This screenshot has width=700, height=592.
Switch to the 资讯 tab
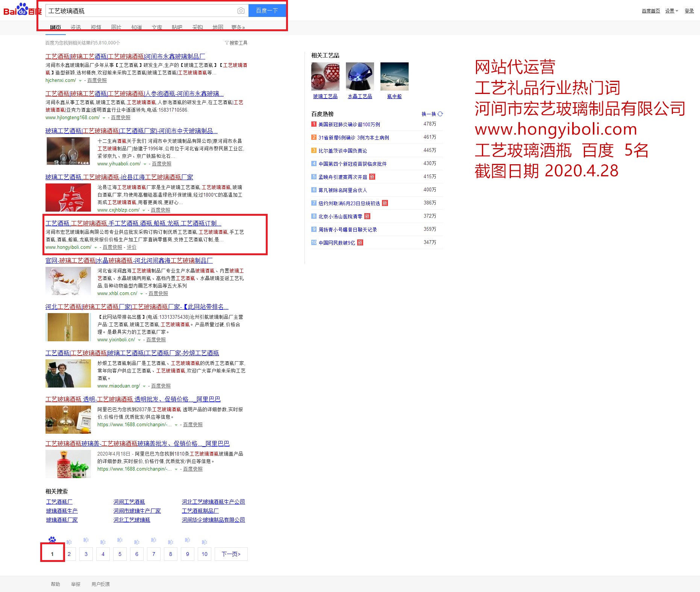[76, 27]
